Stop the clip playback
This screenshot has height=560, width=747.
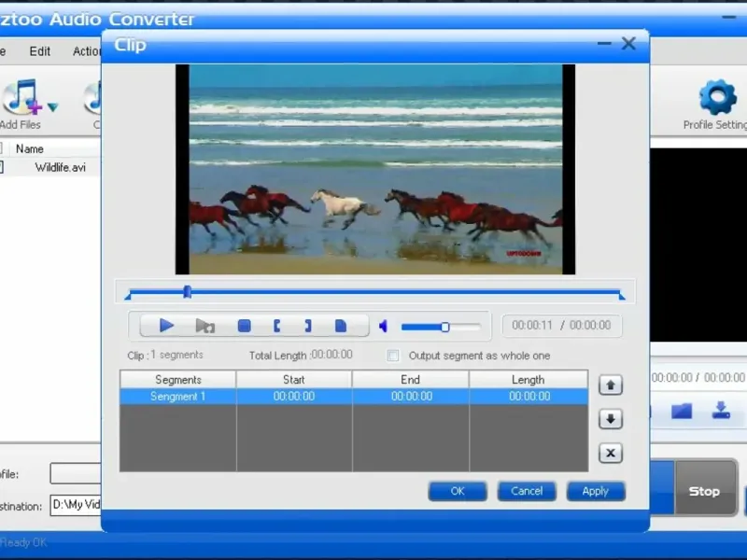[x=245, y=326]
